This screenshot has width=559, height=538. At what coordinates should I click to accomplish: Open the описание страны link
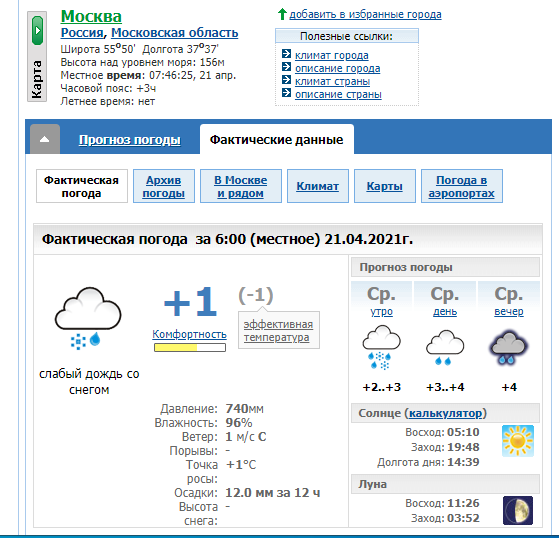coord(338,94)
